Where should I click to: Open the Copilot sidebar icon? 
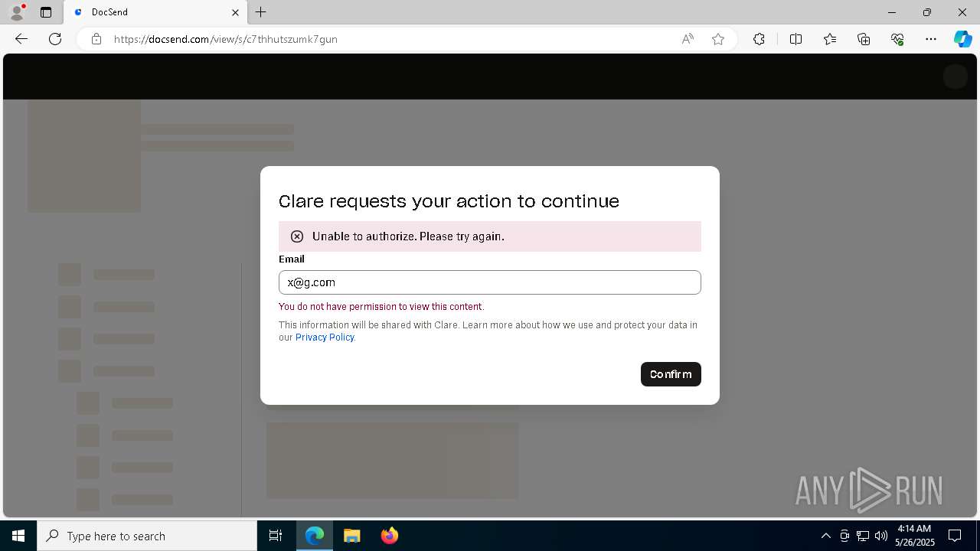(962, 39)
